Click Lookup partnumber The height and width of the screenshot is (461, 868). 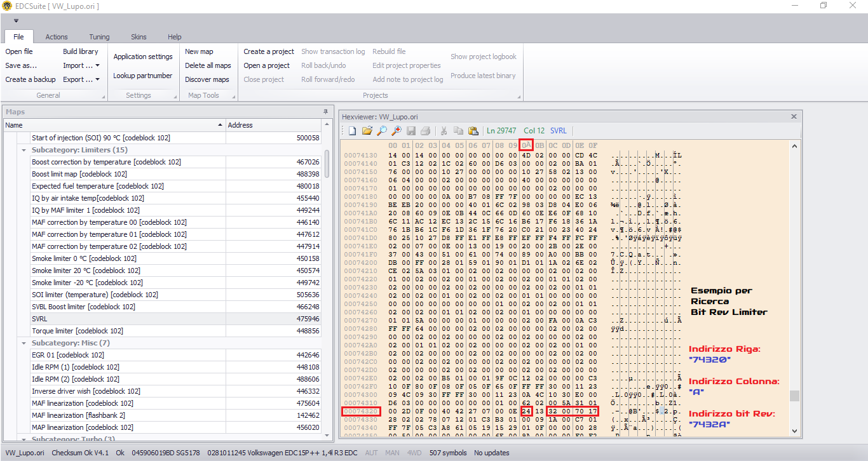(x=143, y=76)
